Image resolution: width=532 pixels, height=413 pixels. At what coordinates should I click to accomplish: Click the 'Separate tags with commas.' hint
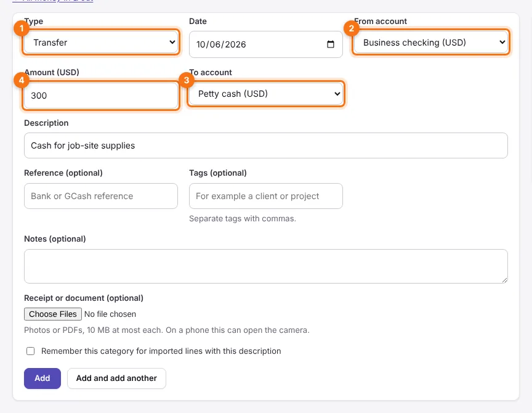[243, 218]
